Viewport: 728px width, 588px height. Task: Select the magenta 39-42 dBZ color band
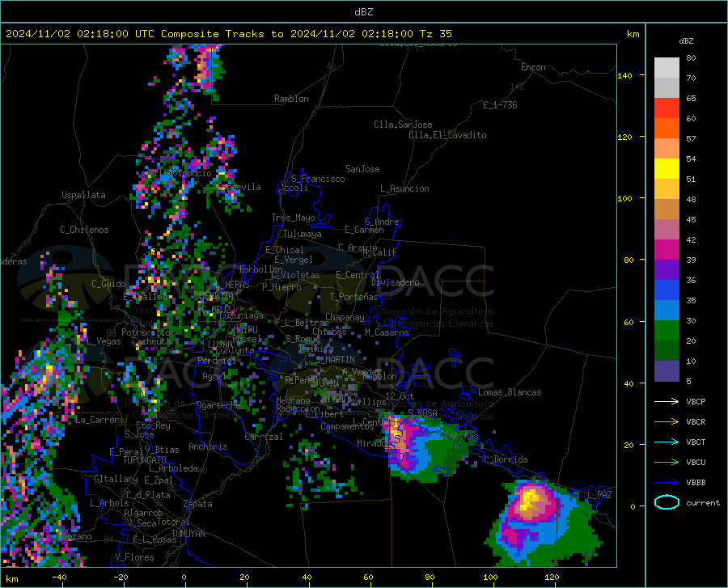pyautogui.click(x=667, y=250)
